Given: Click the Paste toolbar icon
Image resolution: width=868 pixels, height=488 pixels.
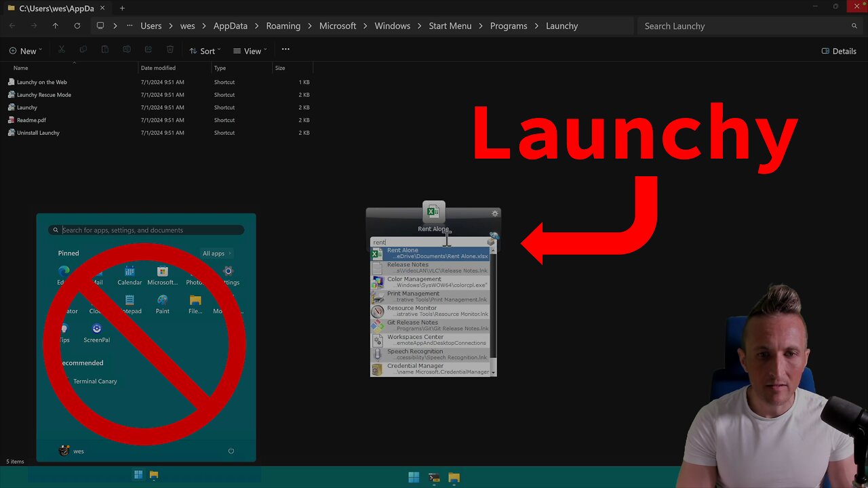Looking at the screenshot, I should point(105,50).
